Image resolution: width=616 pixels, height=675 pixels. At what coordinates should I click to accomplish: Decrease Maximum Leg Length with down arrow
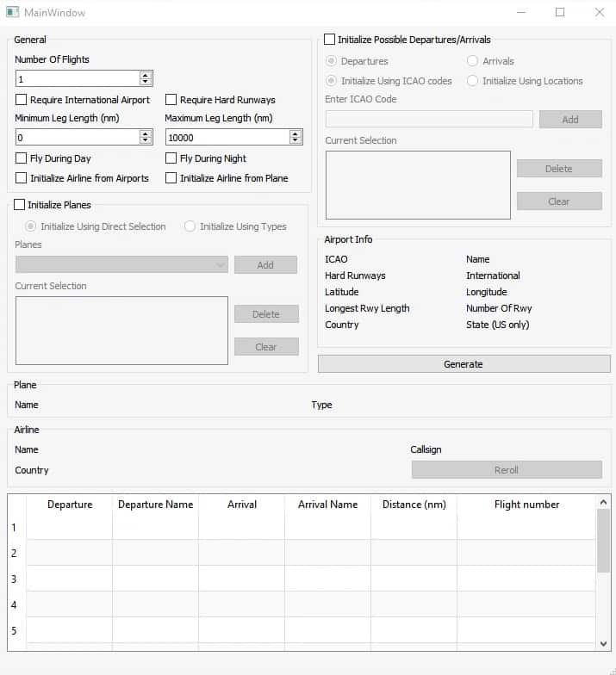click(x=296, y=141)
